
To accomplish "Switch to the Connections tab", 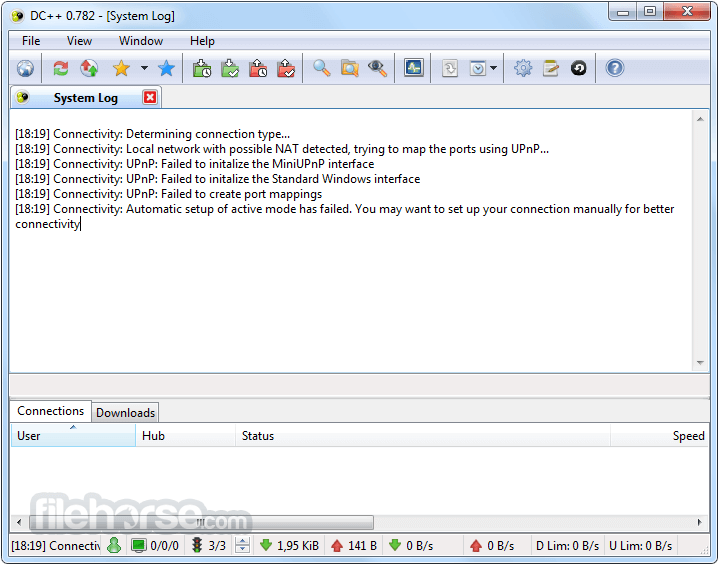I will [50, 411].
